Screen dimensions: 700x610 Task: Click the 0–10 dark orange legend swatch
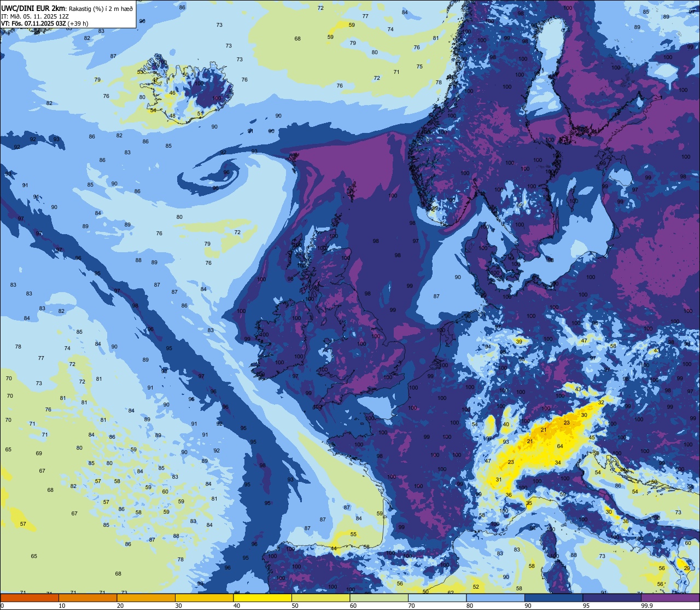[30, 598]
